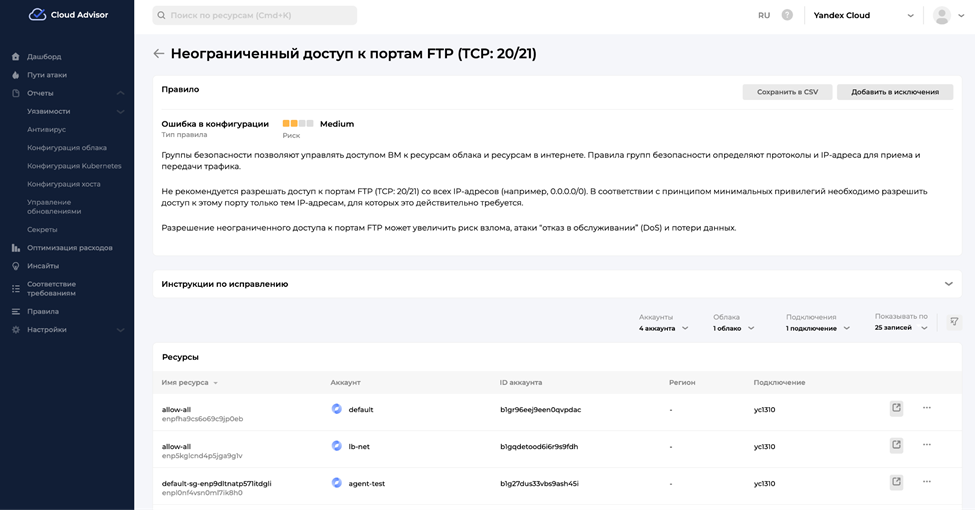975x510 pixels.
Task: Open Attack Paths sidebar item
Action: coord(47,75)
